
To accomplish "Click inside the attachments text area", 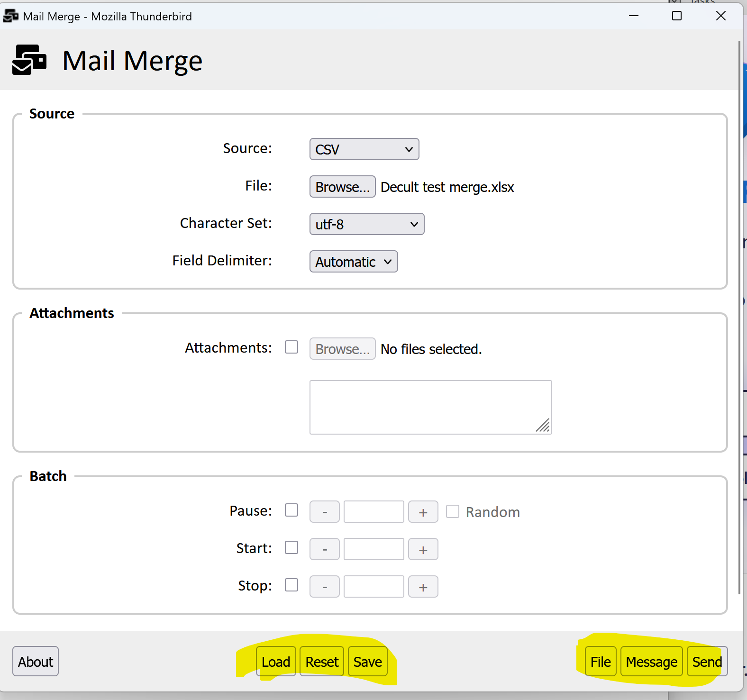I will point(430,407).
